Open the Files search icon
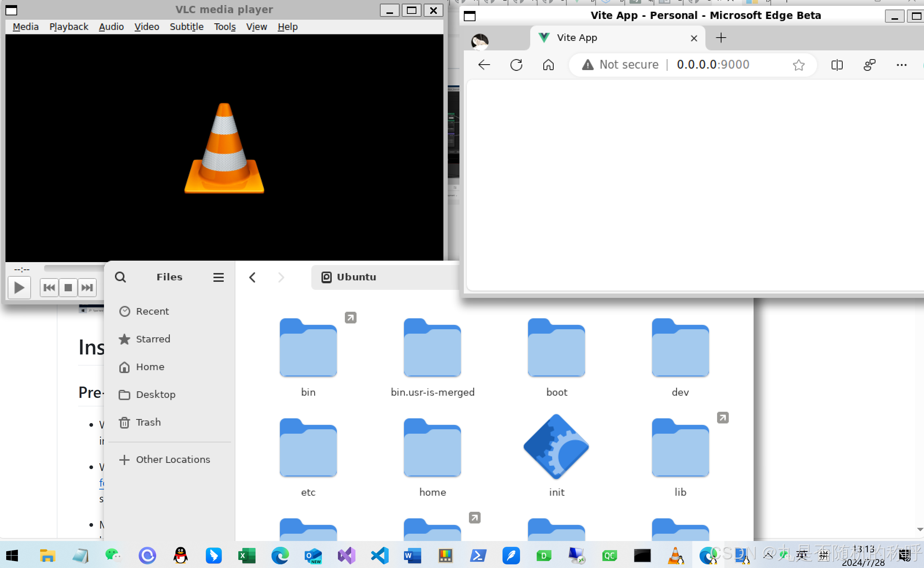 [x=120, y=277]
